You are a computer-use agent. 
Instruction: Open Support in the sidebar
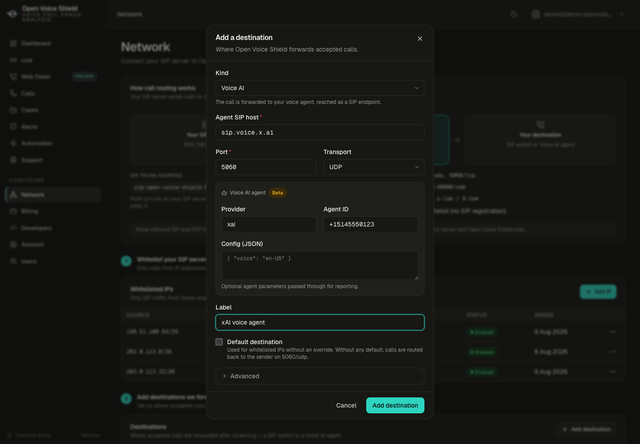pos(53,160)
